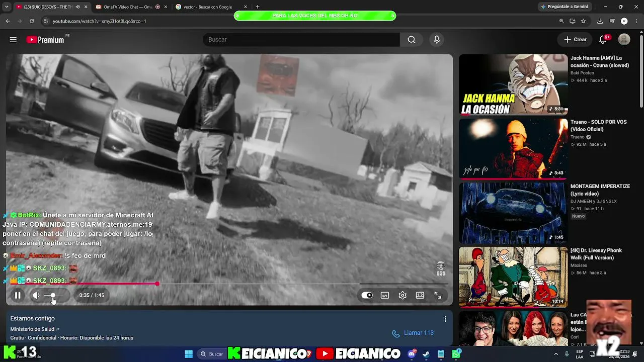The height and width of the screenshot is (362, 644).
Task: Adjust the volume slider in the player
Action: (x=53, y=295)
